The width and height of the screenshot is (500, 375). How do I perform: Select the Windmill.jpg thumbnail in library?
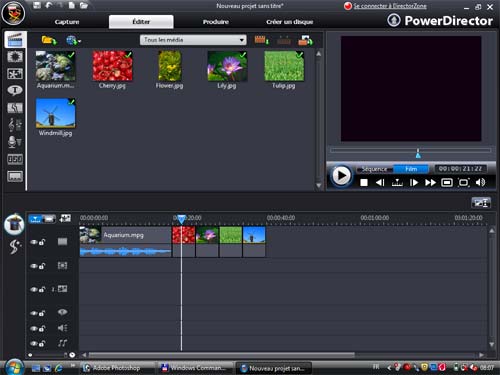click(55, 113)
